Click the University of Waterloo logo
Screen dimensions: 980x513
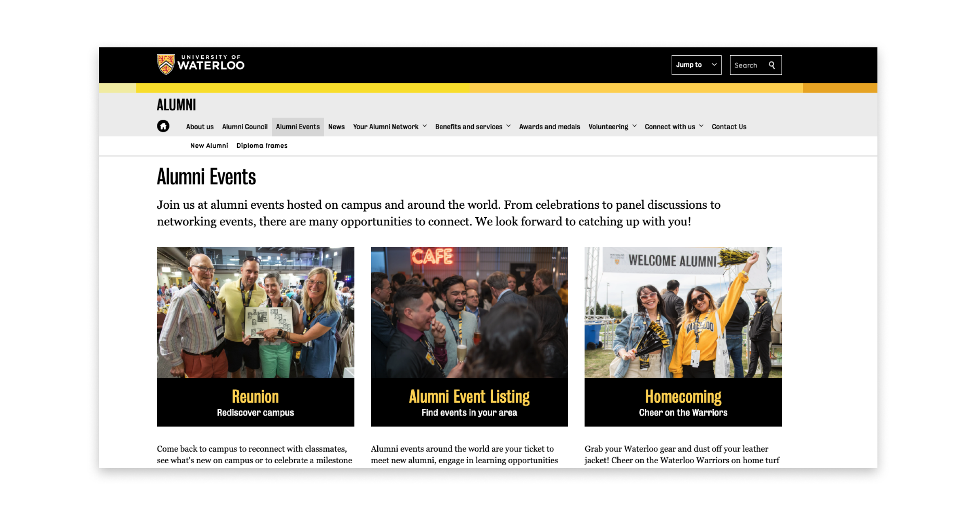[x=200, y=65]
